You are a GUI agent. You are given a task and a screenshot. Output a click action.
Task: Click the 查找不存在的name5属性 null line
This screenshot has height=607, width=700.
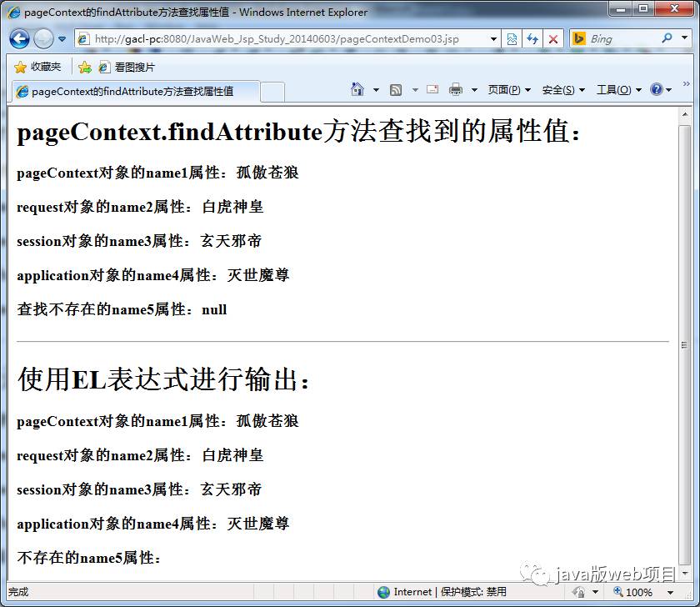[122, 309]
